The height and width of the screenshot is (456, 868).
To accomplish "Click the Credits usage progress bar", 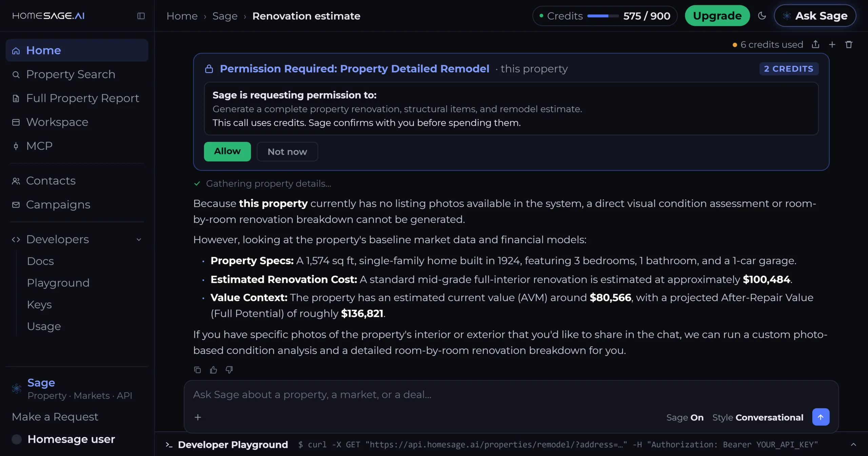I will point(603,16).
